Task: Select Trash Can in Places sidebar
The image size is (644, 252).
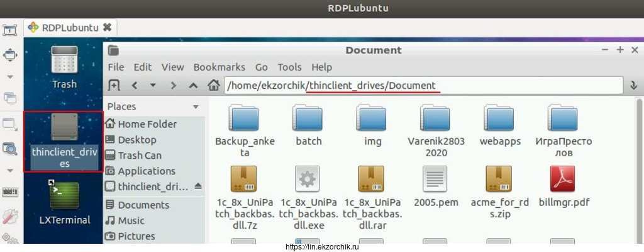Action: [139, 155]
